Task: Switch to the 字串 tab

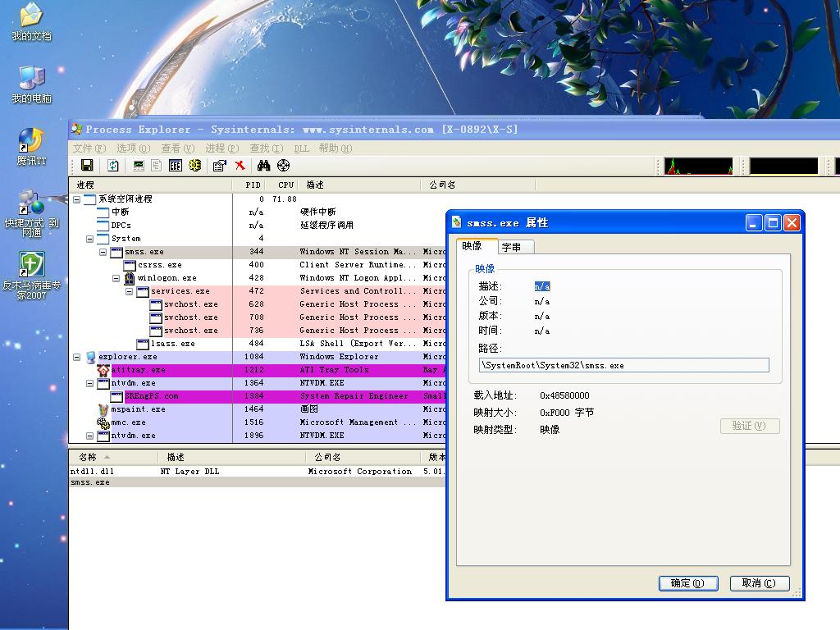Action: point(516,247)
